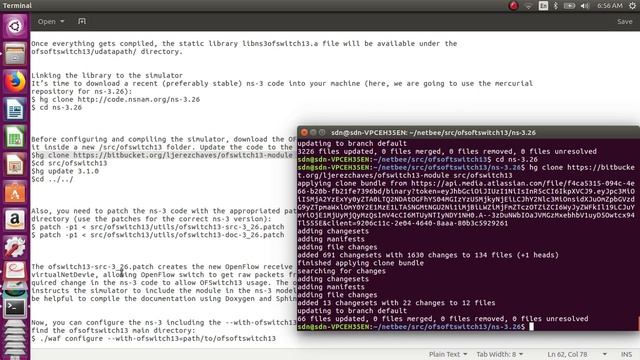Open the Bluetooth indicator menu
The image size is (640, 360).
coord(556,6)
